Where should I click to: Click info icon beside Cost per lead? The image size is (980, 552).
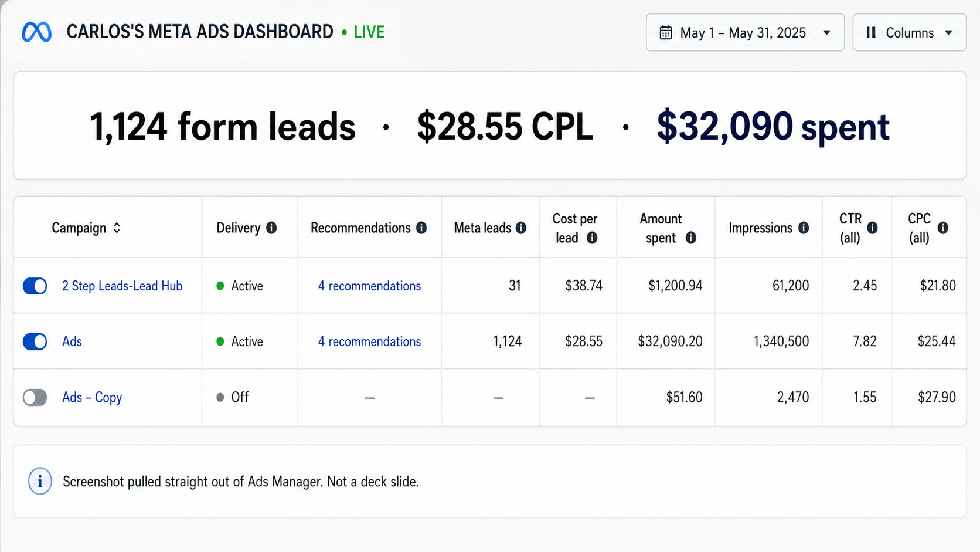[x=592, y=238]
